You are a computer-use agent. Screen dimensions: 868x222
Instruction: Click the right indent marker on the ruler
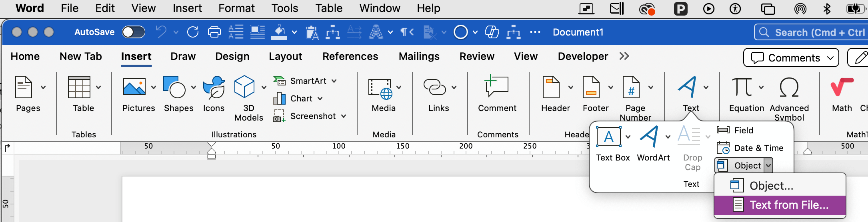point(808,151)
